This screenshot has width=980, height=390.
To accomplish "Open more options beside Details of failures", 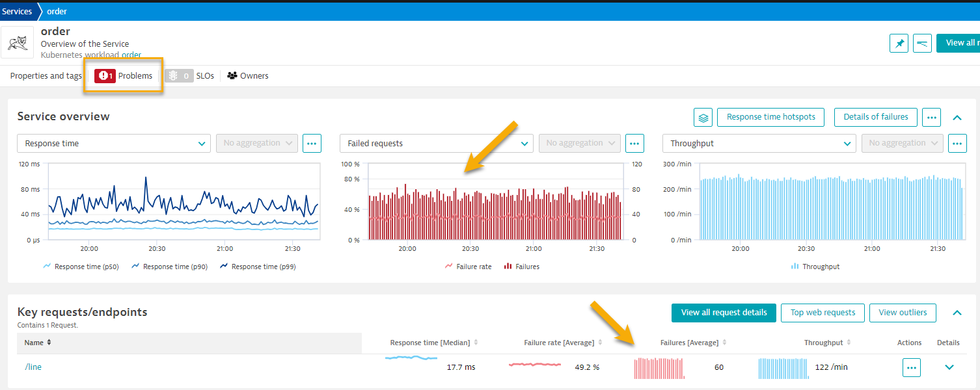I will click(932, 118).
